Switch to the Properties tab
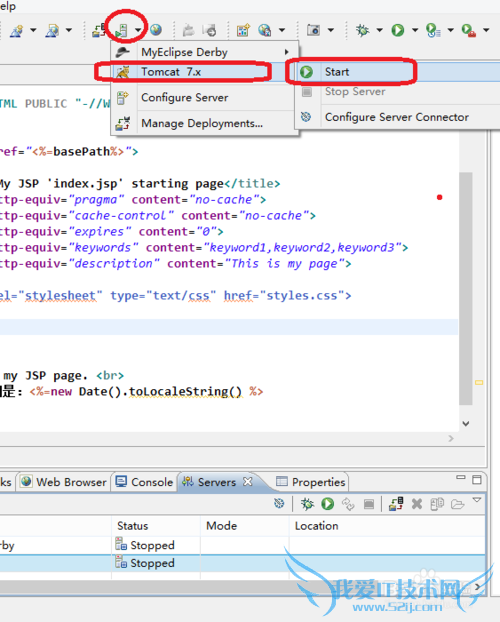Image resolution: width=500 pixels, height=622 pixels. coord(311,482)
